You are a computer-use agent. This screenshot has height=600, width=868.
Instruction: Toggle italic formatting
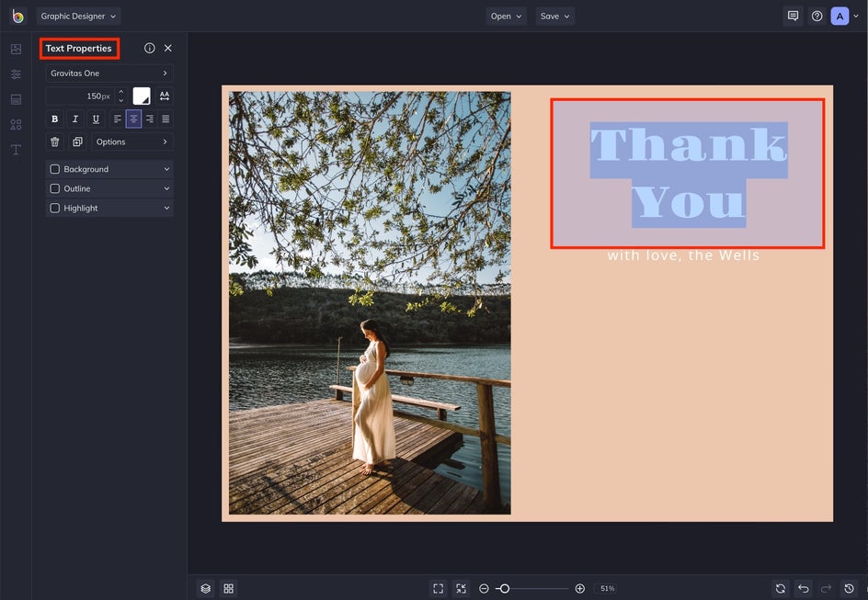click(75, 119)
